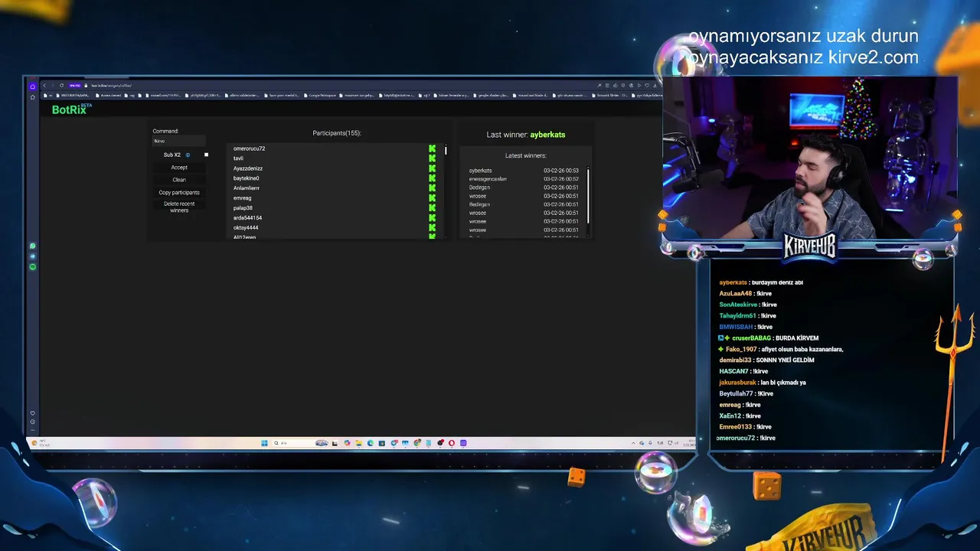Image resolution: width=980 pixels, height=551 pixels.
Task: Focus the Command input field
Action: pos(179,141)
